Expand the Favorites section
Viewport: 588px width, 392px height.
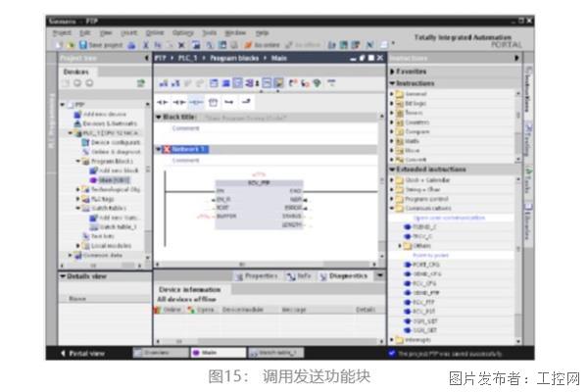[393, 72]
